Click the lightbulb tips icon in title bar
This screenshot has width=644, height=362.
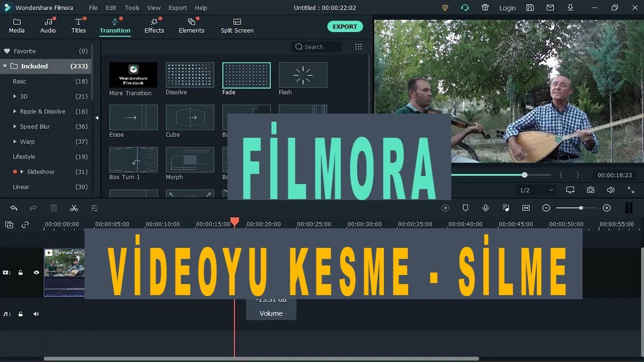point(445,8)
